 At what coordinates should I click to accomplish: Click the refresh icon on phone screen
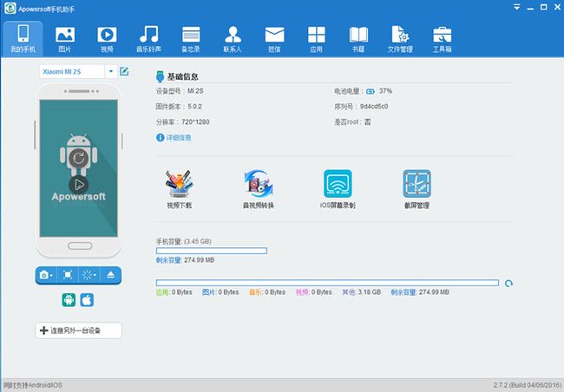pyautogui.click(x=78, y=158)
